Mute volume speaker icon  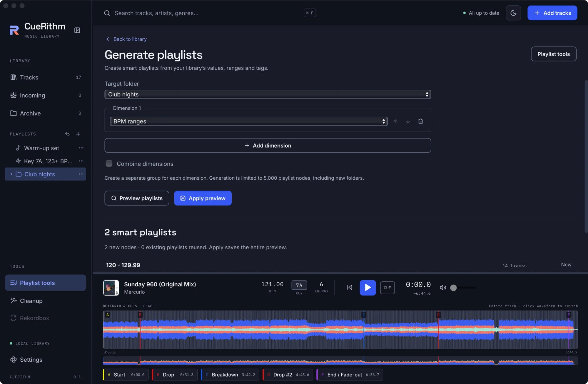click(443, 288)
